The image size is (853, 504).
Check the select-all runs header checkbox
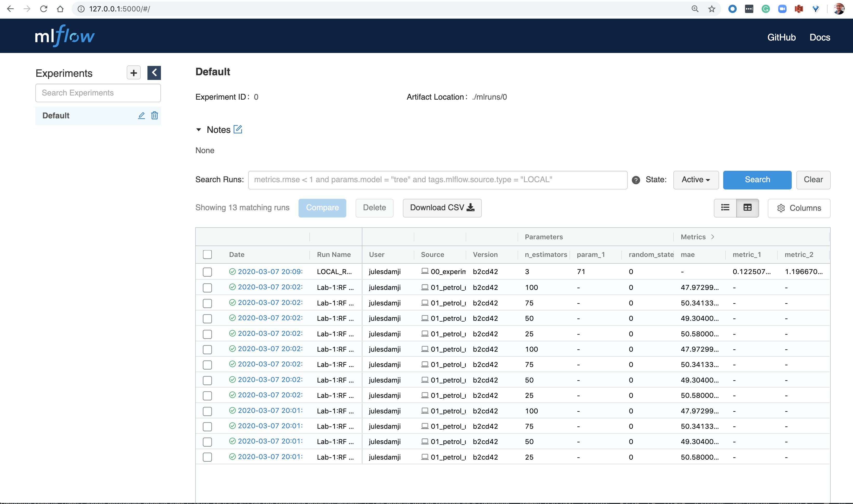click(207, 254)
